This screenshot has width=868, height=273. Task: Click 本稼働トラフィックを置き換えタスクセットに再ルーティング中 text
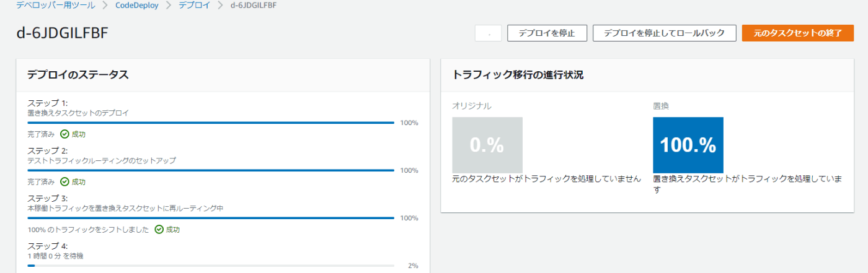(x=125, y=208)
